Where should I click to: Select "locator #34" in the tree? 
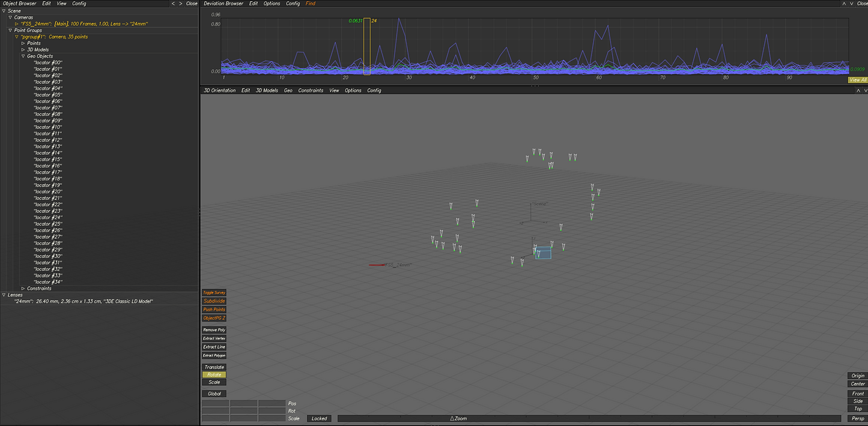coord(48,282)
